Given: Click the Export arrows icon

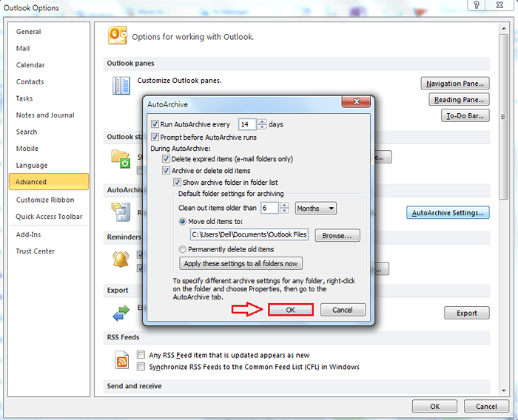Looking at the screenshot, I should (121, 313).
